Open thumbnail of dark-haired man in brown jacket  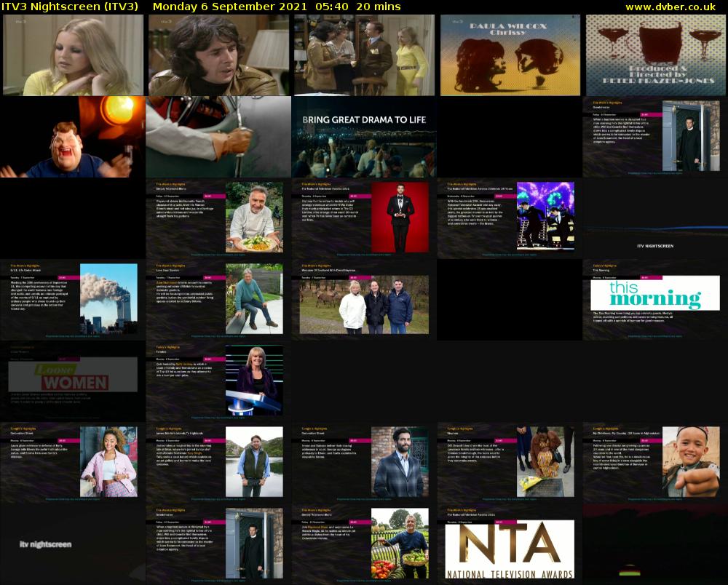[218, 55]
